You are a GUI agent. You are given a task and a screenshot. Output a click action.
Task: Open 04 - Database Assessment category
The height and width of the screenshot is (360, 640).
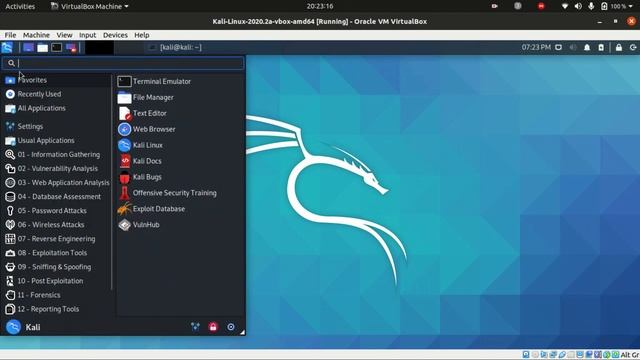(x=56, y=197)
